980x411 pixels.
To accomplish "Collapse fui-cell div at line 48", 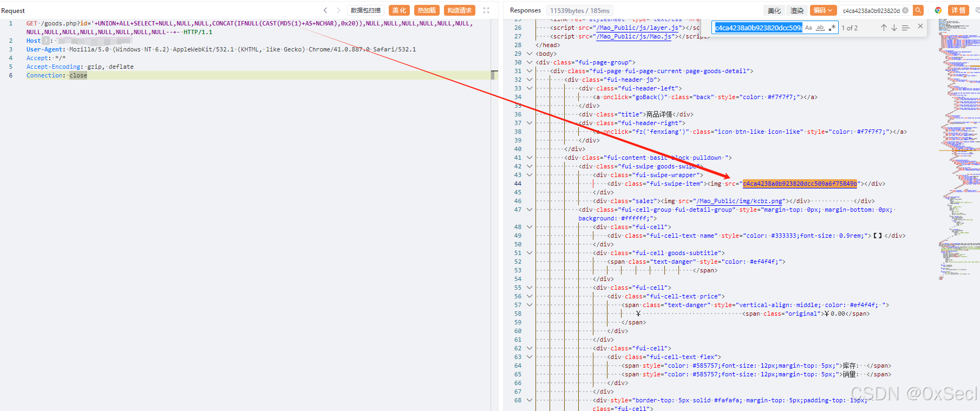I will (x=530, y=227).
